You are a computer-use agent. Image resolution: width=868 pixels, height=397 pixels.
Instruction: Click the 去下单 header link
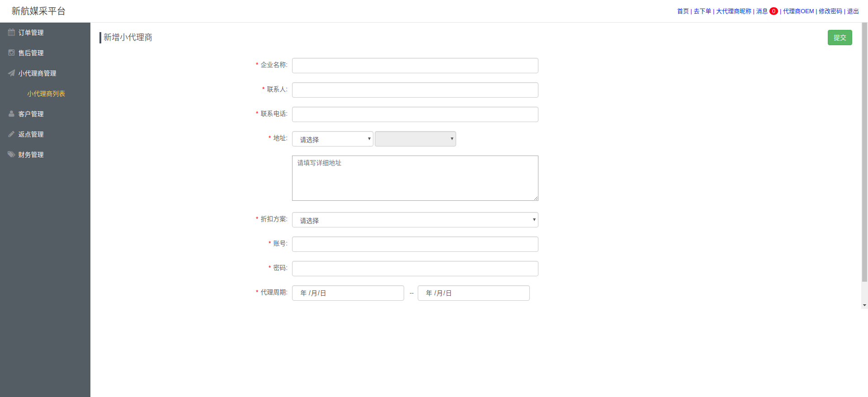tap(702, 11)
